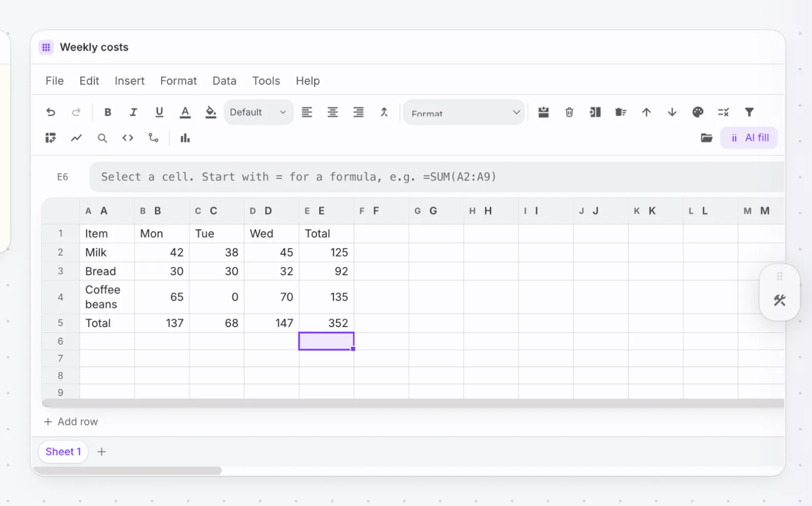Click the formula input bar
Image resolution: width=812 pixels, height=506 pixels.
tap(437, 177)
